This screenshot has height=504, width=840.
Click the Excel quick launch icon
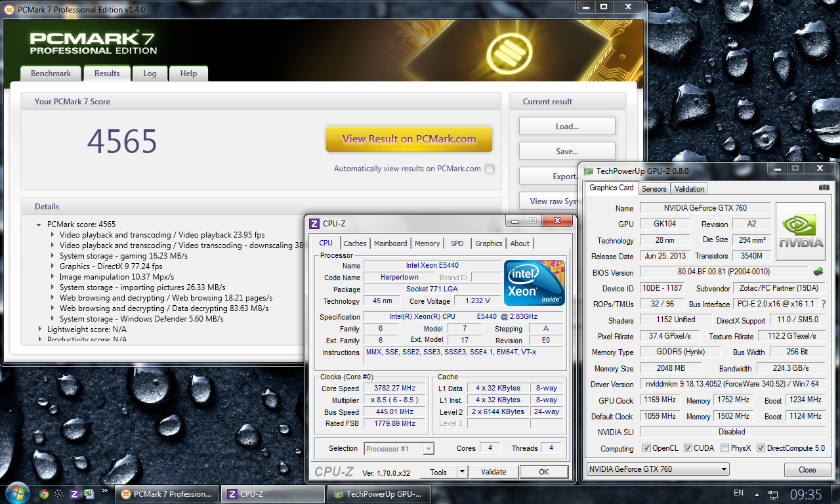tap(89, 494)
